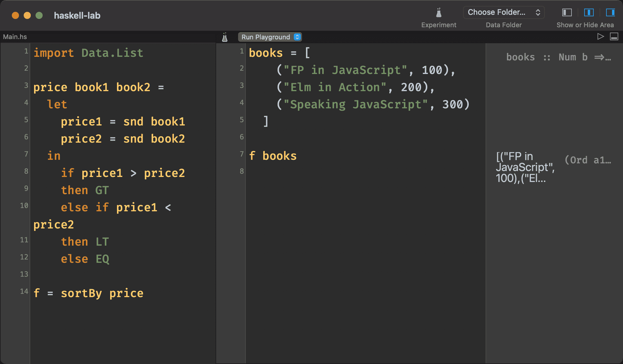Click the 'in' keyword line
Viewport: 623px width, 364px height.
(54, 156)
